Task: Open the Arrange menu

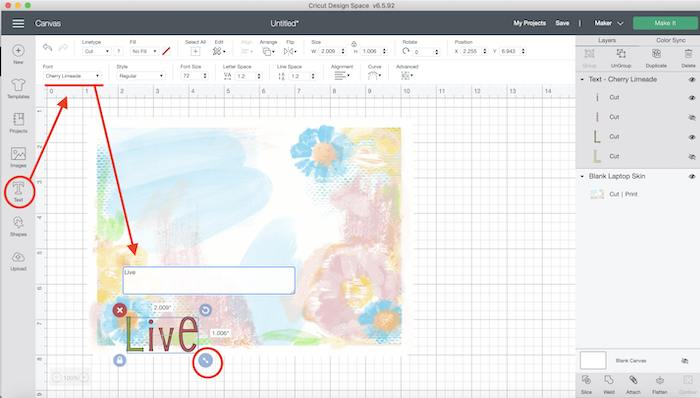Action: [268, 51]
